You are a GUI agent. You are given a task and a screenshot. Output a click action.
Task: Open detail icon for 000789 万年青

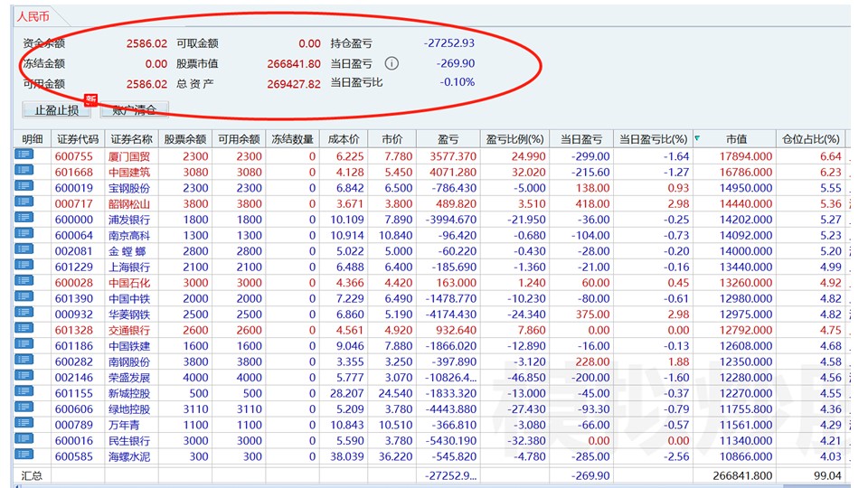click(x=24, y=423)
